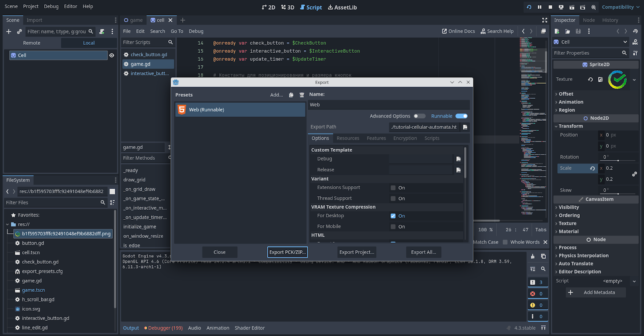
Task: Expand the Offset section
Action: tap(566, 94)
